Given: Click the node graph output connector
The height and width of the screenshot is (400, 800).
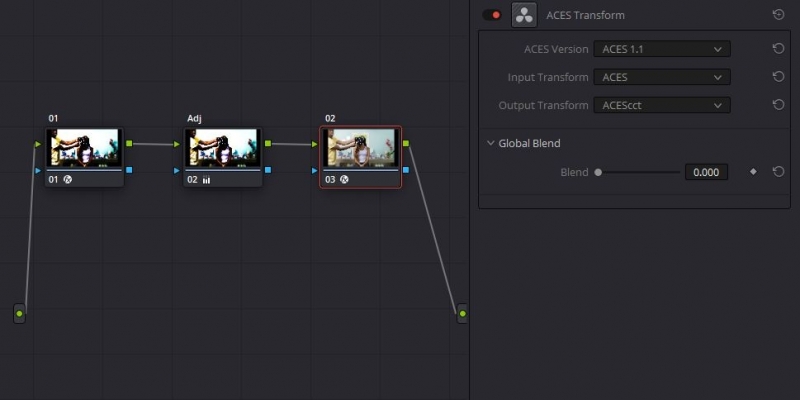Looking at the screenshot, I should [462, 314].
